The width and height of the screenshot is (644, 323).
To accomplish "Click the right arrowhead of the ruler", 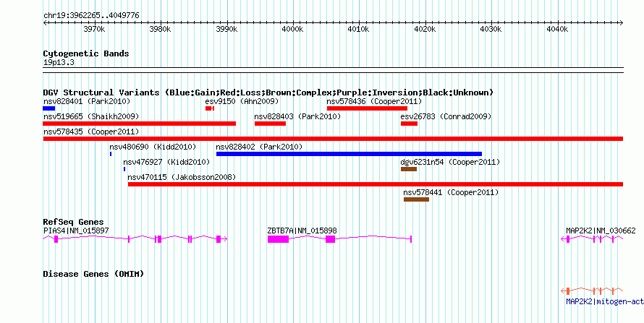I will (x=622, y=22).
